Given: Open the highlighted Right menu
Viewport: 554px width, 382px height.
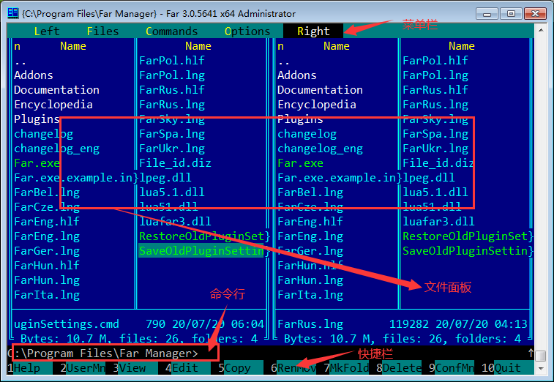Looking at the screenshot, I should (313, 31).
